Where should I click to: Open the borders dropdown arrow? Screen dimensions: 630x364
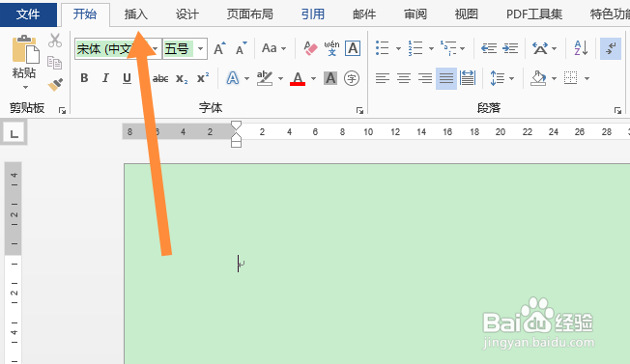point(587,78)
